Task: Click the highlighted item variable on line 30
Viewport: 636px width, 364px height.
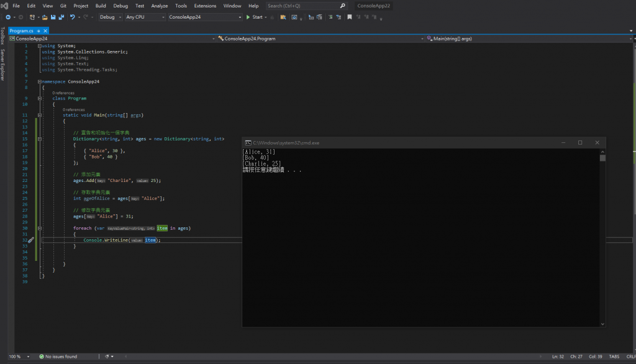Action: (x=162, y=229)
